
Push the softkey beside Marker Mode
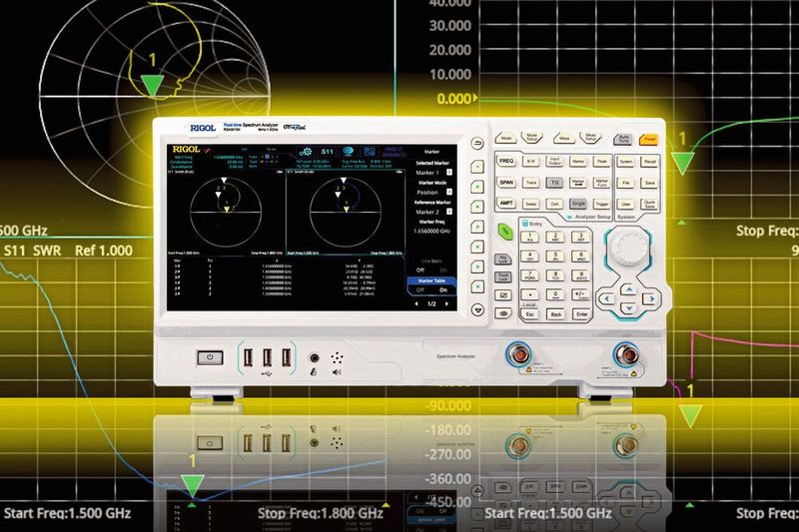pos(477,187)
